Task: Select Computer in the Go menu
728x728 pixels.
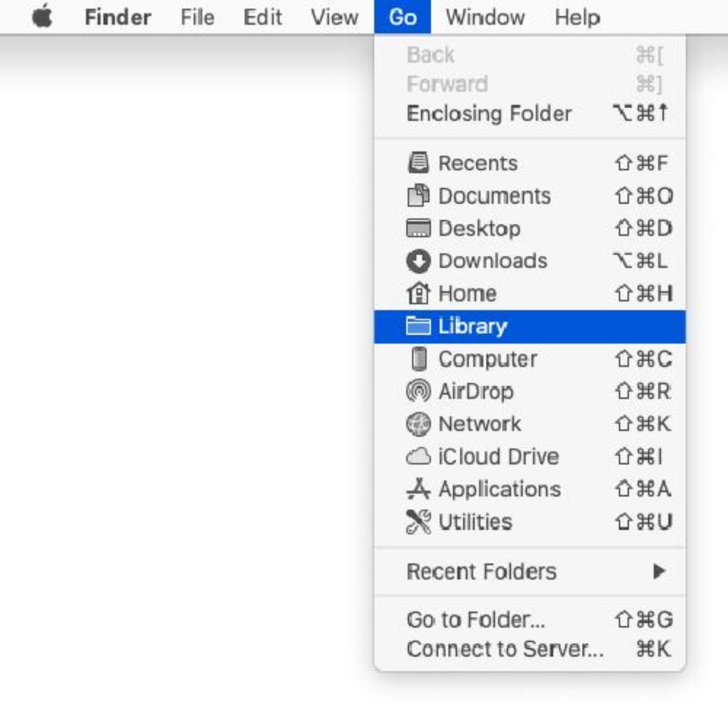Action: coord(530,359)
